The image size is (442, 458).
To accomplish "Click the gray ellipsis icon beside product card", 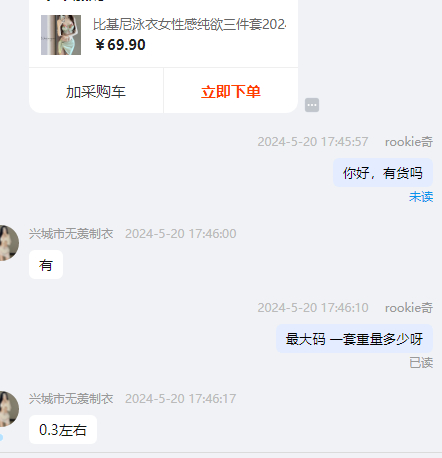I will point(312,105).
